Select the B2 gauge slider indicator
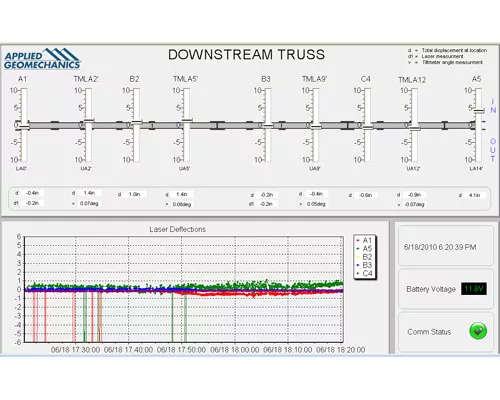 pos(137,122)
